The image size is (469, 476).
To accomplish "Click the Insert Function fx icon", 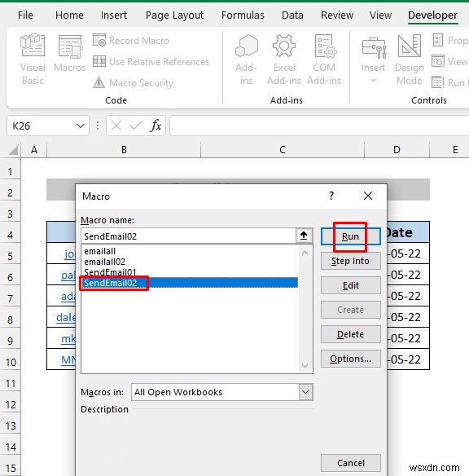I will tap(156, 126).
